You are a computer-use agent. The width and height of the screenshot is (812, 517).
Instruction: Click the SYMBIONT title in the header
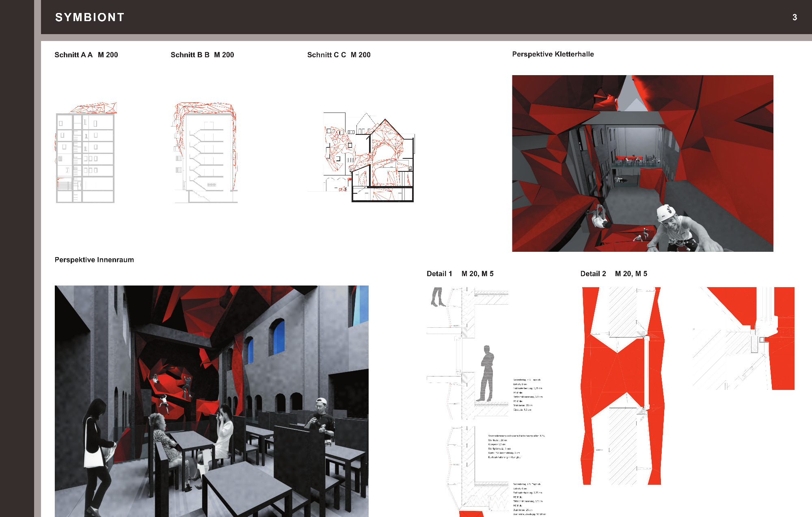90,17
